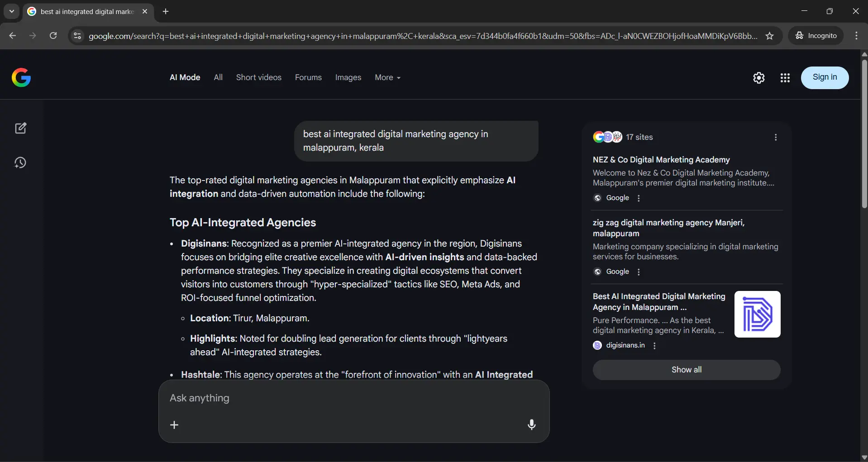Reload the page with the refresh icon

(x=53, y=36)
